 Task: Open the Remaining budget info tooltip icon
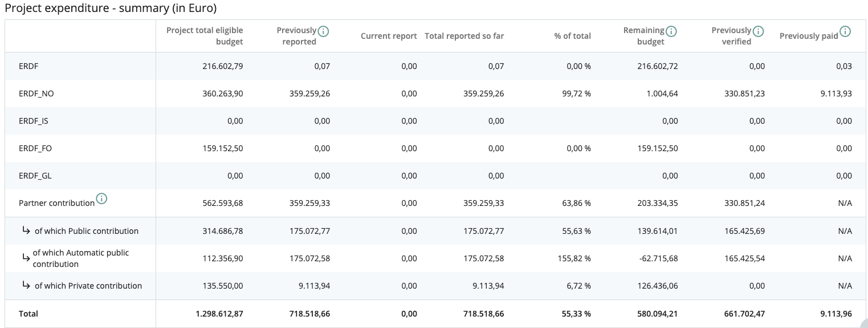click(x=671, y=31)
